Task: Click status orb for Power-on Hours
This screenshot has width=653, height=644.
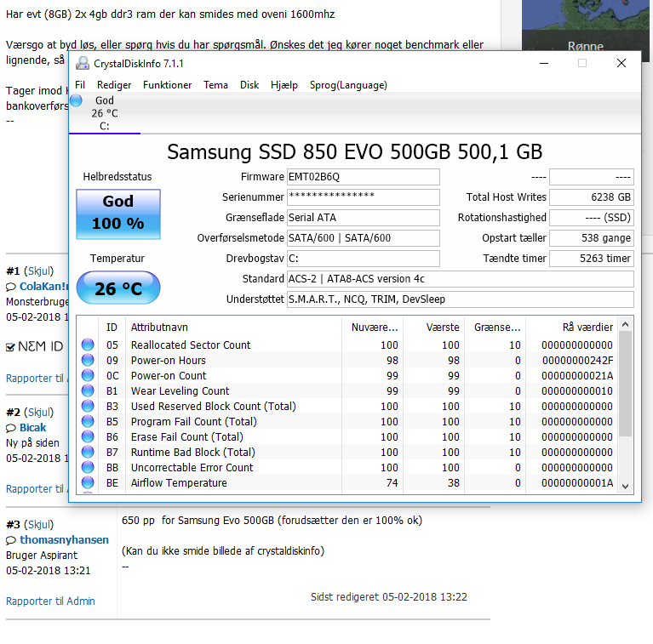Action: coord(88,360)
